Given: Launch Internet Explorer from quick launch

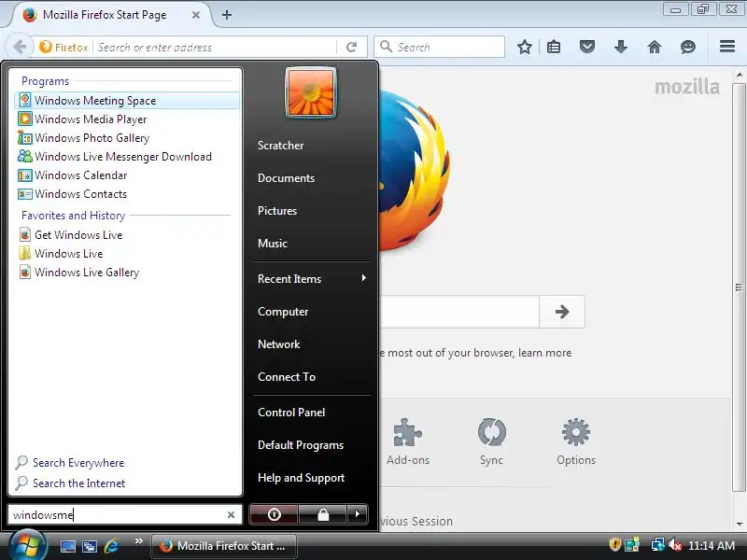Looking at the screenshot, I should [111, 546].
